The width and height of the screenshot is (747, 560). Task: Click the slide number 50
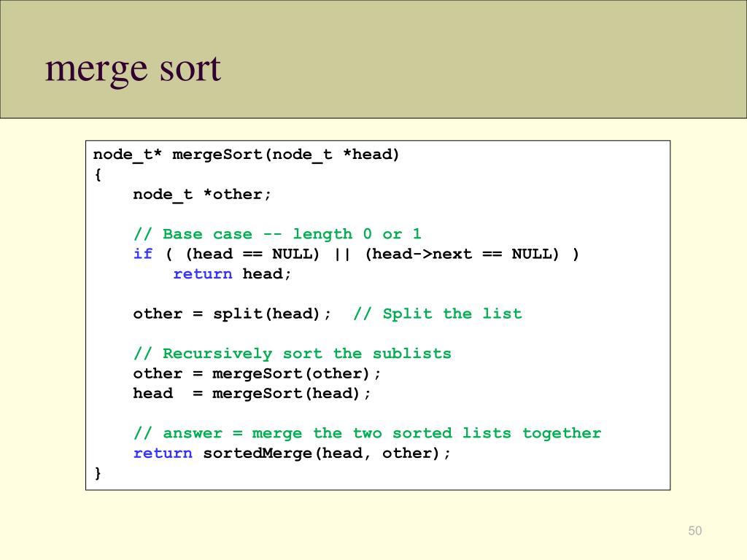[x=695, y=531]
